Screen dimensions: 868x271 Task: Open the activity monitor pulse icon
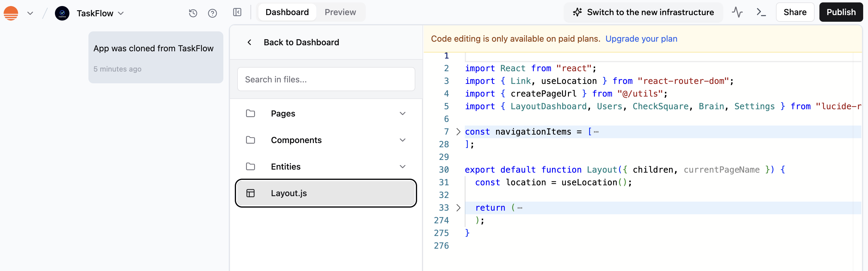[737, 12]
